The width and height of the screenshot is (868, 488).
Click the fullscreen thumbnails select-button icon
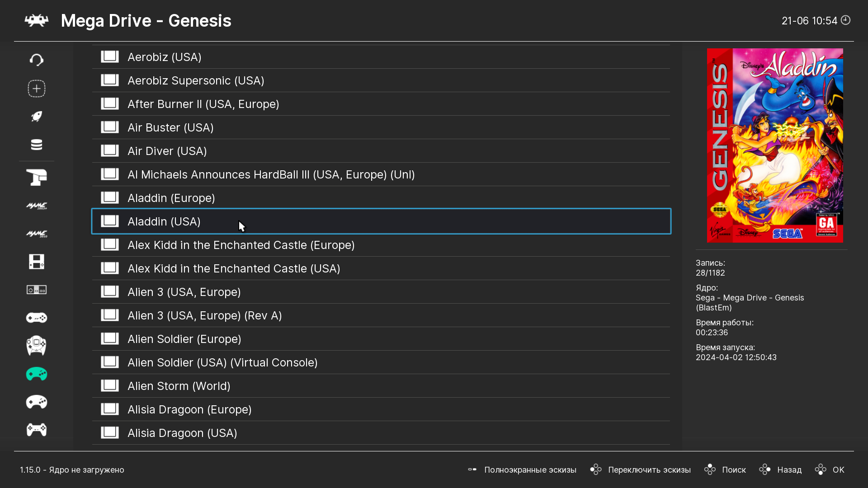pyautogui.click(x=472, y=469)
